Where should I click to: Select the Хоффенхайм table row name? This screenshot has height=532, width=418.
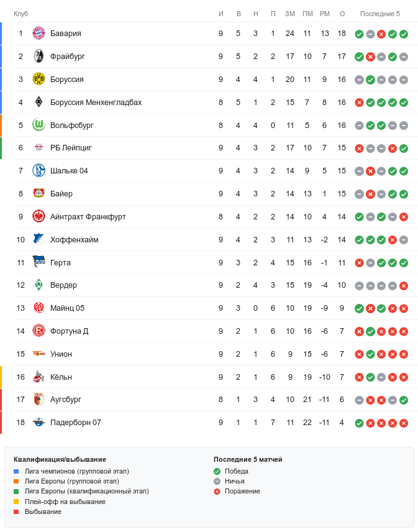(74, 240)
